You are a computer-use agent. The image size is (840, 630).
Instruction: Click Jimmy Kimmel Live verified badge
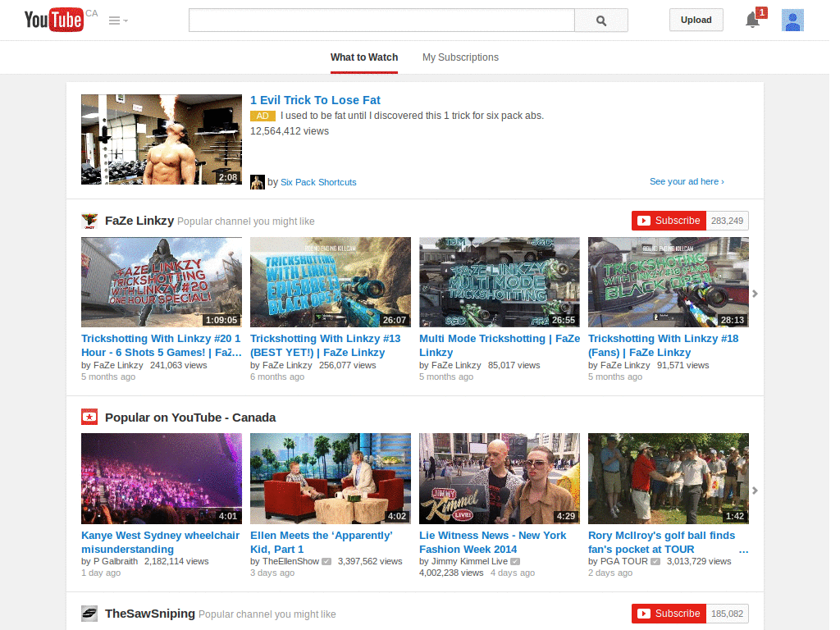point(515,561)
